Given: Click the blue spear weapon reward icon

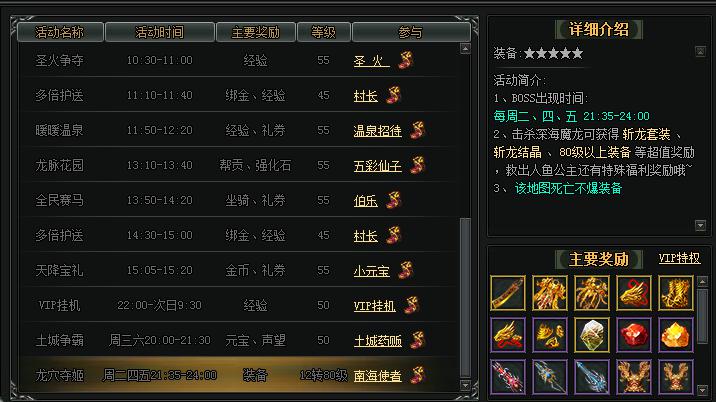Looking at the screenshot, I should click(x=591, y=376).
